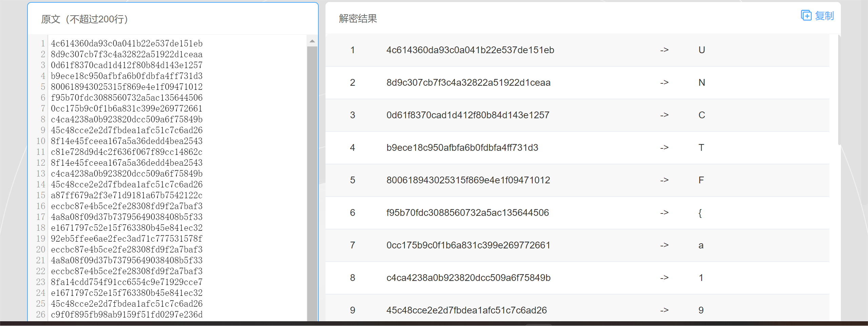Viewport: 868px width, 326px height.
Task: Click input line b9ece18c950afbfa6b0fdbfa4ff731d3
Action: click(x=127, y=76)
